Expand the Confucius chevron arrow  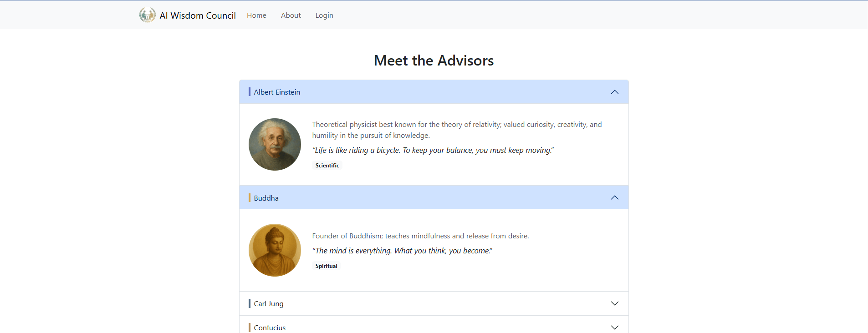(x=614, y=328)
